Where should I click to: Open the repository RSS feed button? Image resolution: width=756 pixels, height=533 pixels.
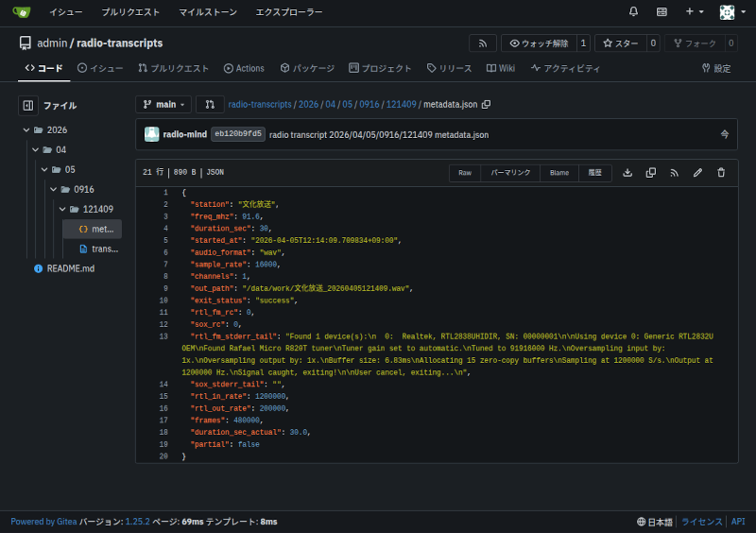483,43
